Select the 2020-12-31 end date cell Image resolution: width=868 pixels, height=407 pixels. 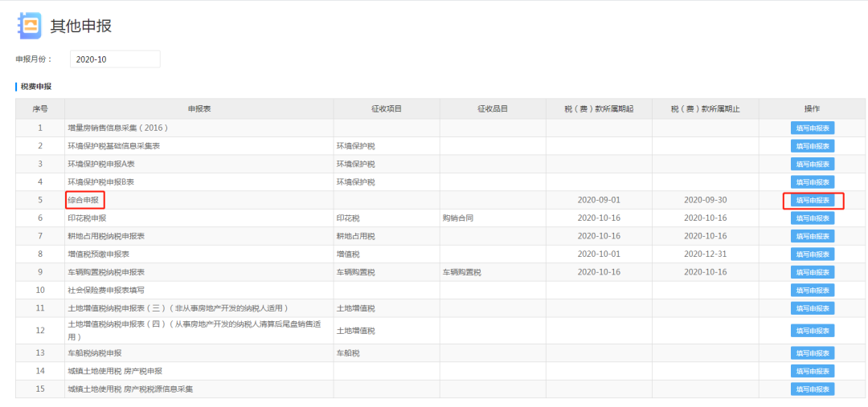click(x=706, y=254)
